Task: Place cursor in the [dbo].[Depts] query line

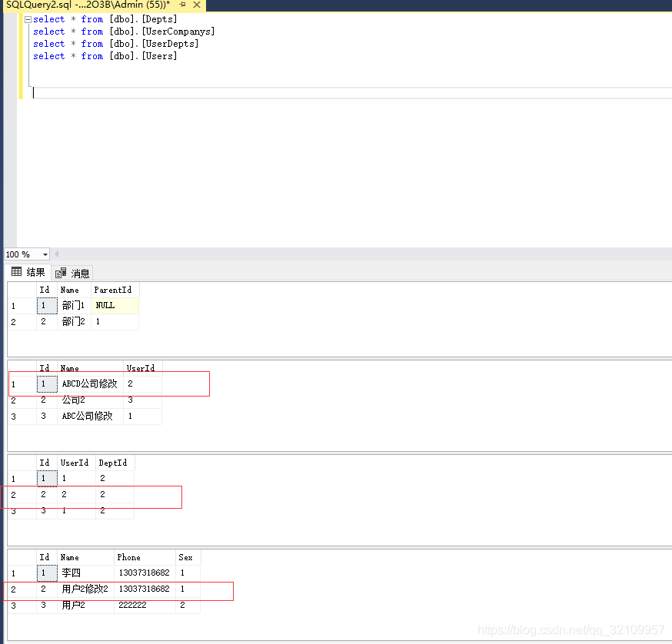Action: (x=105, y=19)
